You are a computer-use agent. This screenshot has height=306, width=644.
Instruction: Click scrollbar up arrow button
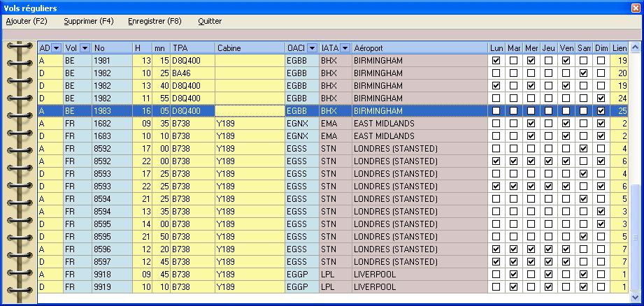point(635,48)
